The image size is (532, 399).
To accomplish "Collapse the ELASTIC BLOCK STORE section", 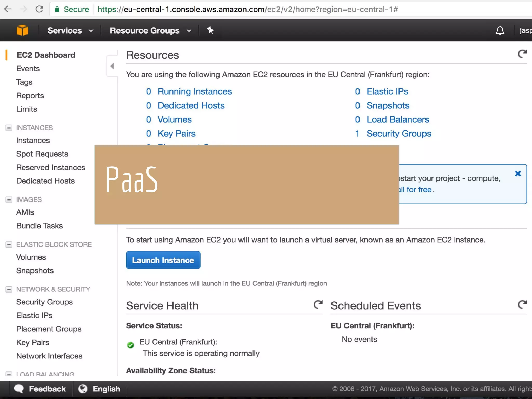I will pos(9,244).
